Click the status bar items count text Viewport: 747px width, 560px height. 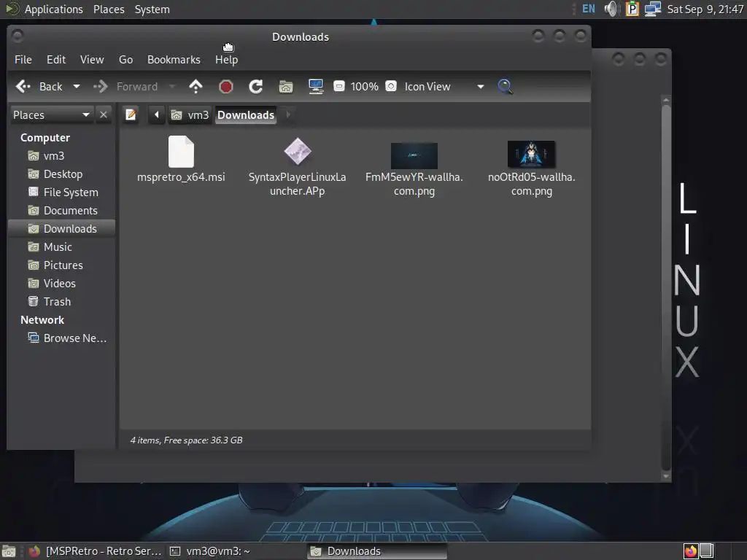point(186,440)
